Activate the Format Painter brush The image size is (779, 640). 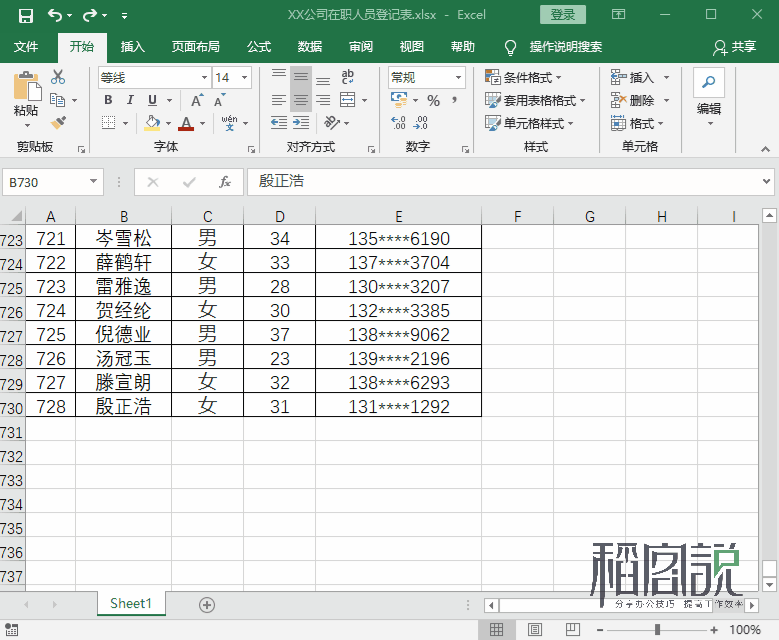point(58,122)
